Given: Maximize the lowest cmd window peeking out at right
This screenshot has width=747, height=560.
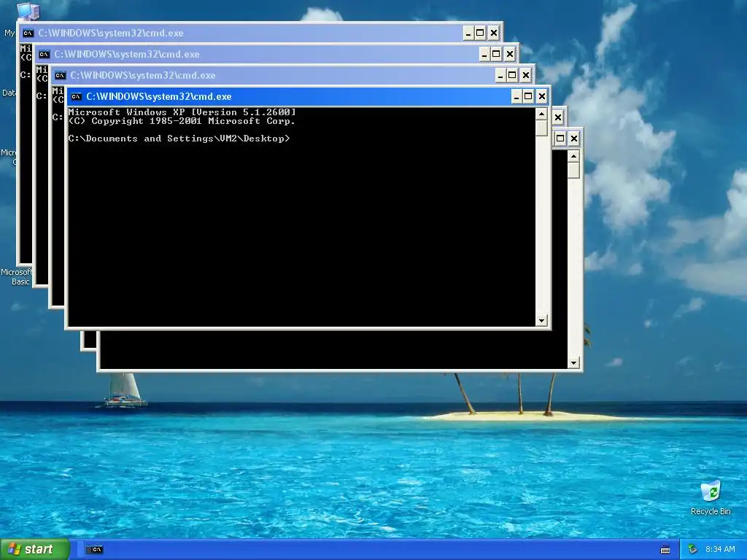Looking at the screenshot, I should point(561,139).
